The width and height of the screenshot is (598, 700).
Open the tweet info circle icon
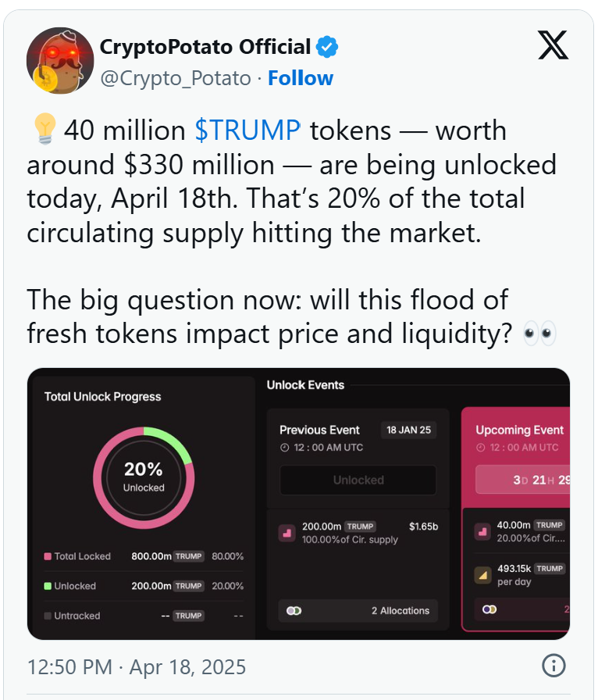554,666
